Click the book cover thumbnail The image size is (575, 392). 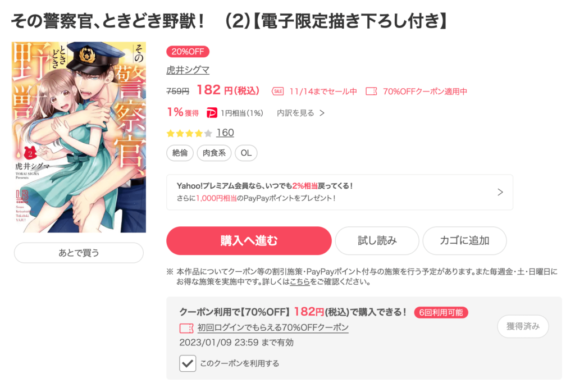79,137
